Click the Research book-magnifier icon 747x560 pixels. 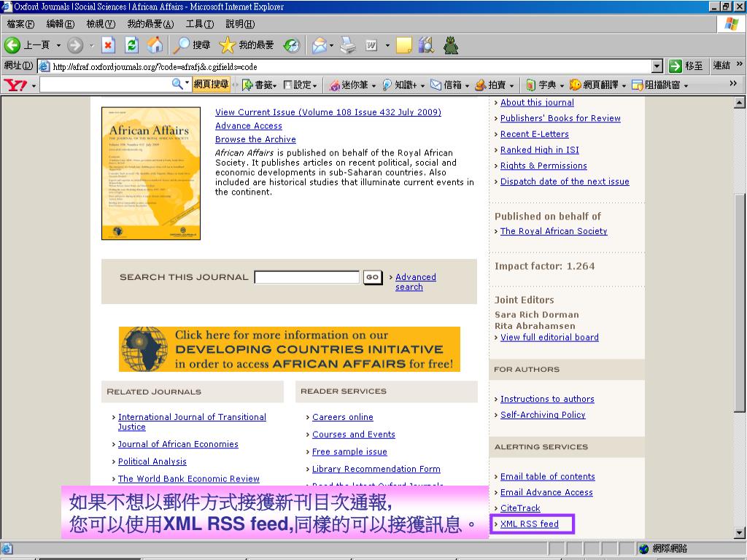pyautogui.click(x=426, y=45)
